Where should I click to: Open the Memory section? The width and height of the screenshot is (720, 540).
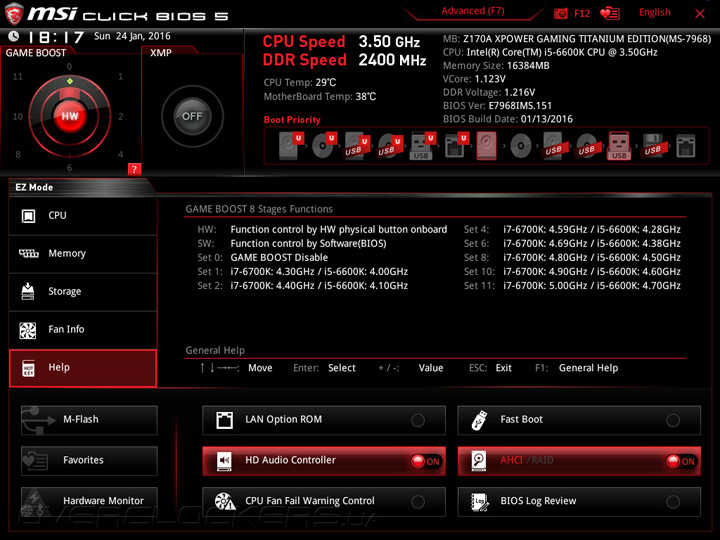click(x=83, y=254)
